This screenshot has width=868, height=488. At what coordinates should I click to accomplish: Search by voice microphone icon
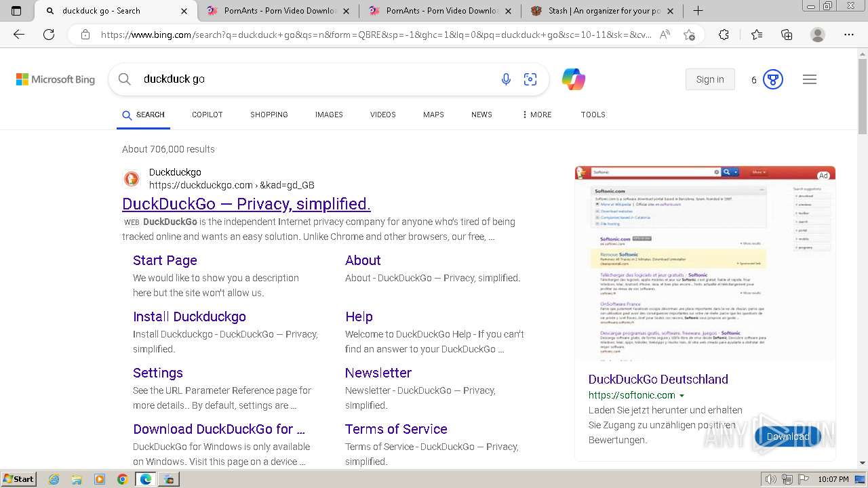pos(506,79)
